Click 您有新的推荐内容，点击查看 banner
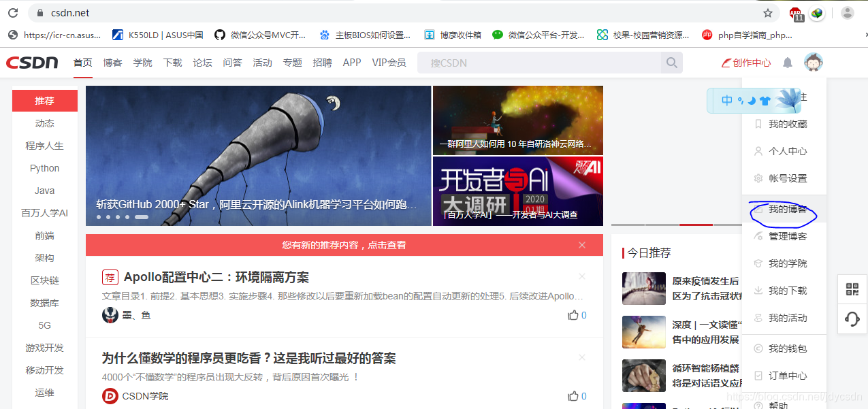The height and width of the screenshot is (409, 868). (x=344, y=245)
